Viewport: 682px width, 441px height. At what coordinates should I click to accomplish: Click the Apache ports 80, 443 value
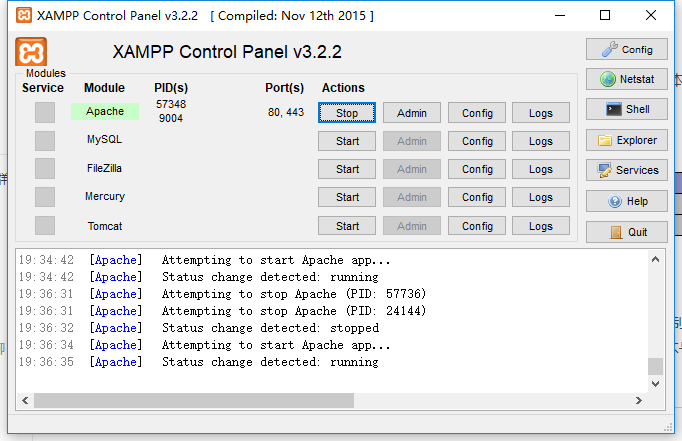(286, 112)
